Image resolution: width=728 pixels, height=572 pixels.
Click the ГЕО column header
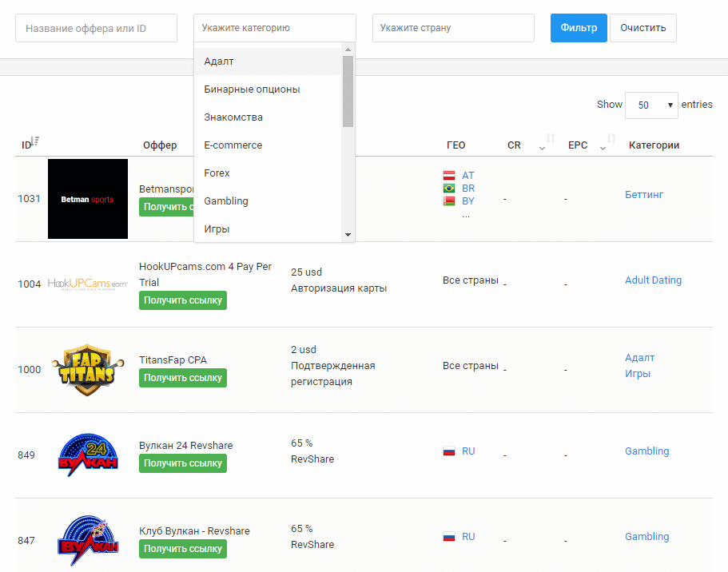(x=455, y=145)
